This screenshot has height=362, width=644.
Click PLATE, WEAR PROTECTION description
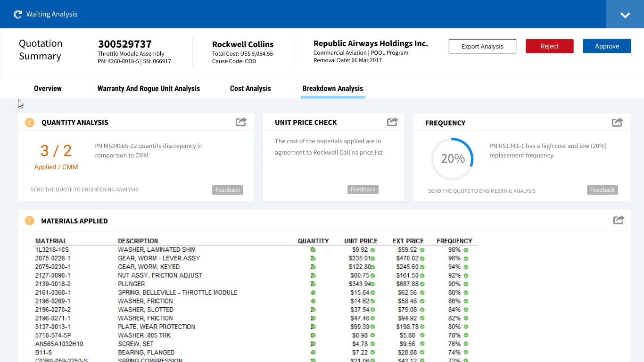tap(157, 327)
